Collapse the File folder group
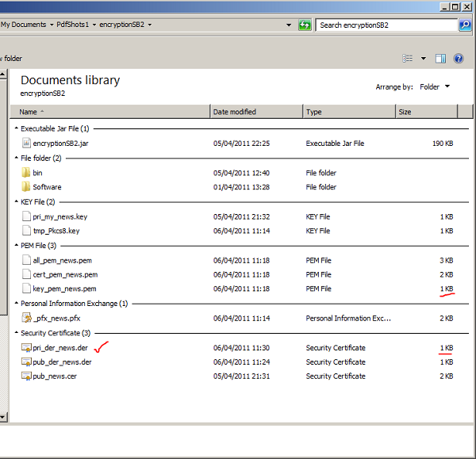 tap(17, 158)
